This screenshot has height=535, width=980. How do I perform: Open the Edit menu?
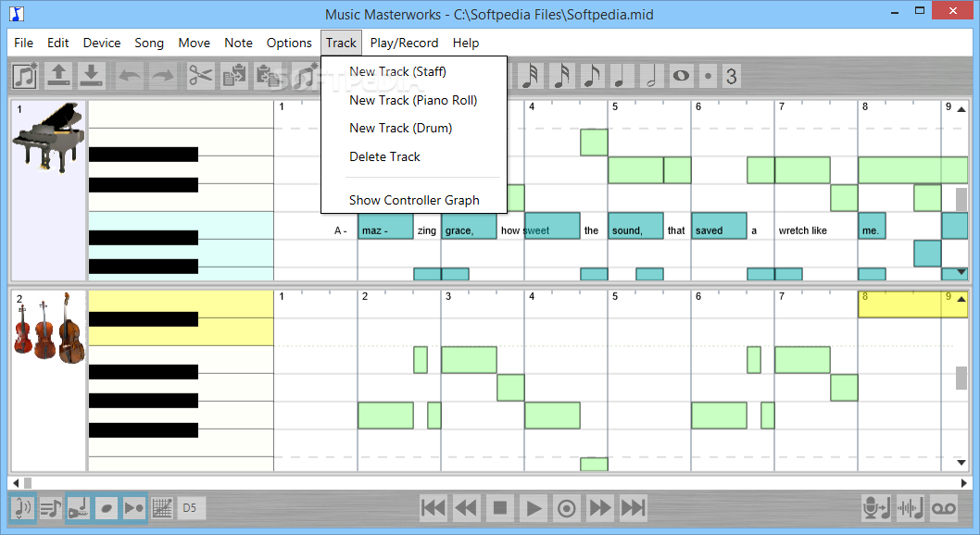(58, 43)
